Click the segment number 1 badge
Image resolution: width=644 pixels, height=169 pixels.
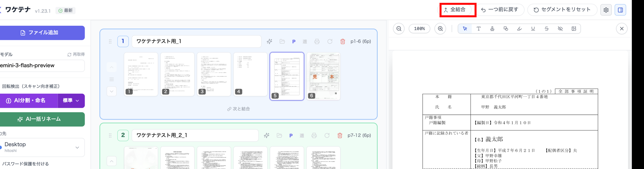click(123, 41)
